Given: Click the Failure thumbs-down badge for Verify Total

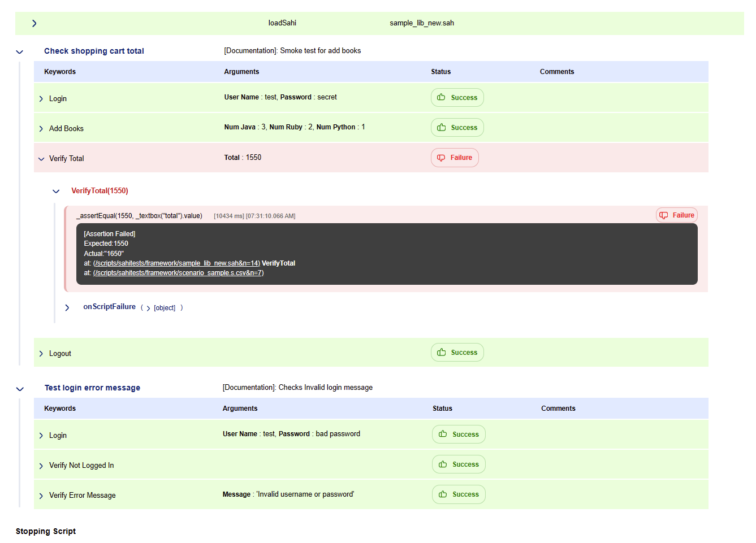Looking at the screenshot, I should click(455, 158).
